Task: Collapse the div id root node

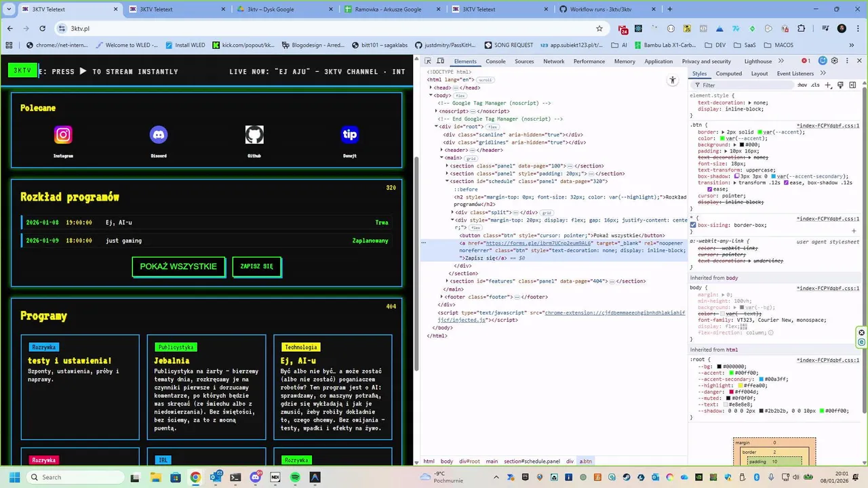Action: (436, 127)
